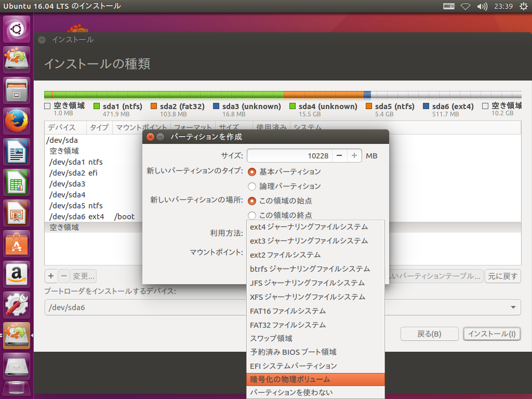Choose reserved BIOS boot area option
Image resolution: width=532 pixels, height=399 pixels.
(315, 352)
